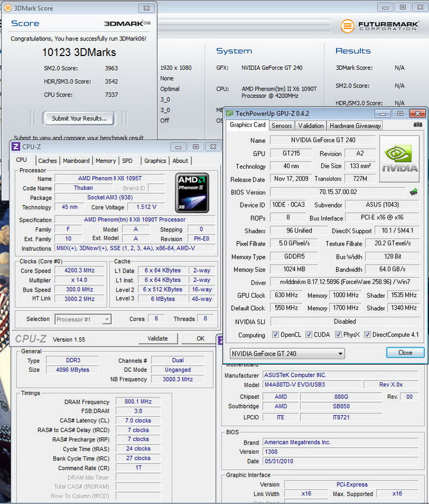
Task: Click the 10123 3DMarks score text
Action: point(79,52)
